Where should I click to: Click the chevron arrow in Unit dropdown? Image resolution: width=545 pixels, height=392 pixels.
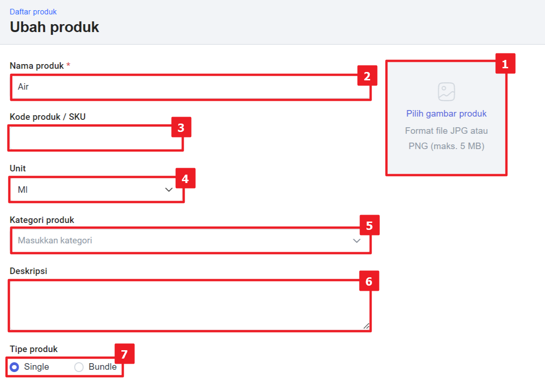click(169, 189)
